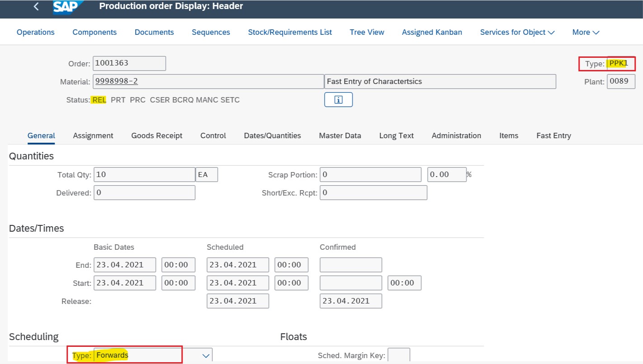
Task: Click the Basic Dates End time field
Action: (x=178, y=265)
